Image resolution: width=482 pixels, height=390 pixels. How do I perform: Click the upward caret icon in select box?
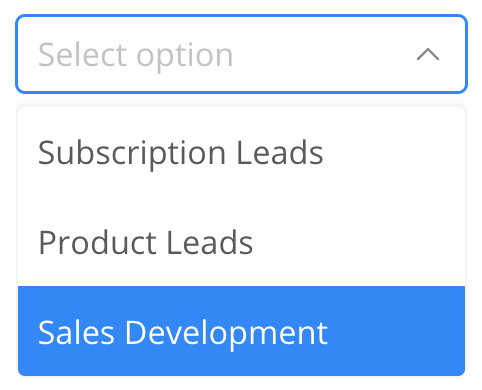tap(428, 54)
